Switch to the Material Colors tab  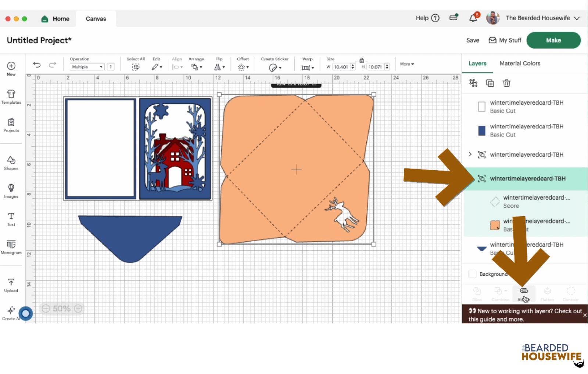[x=520, y=63]
